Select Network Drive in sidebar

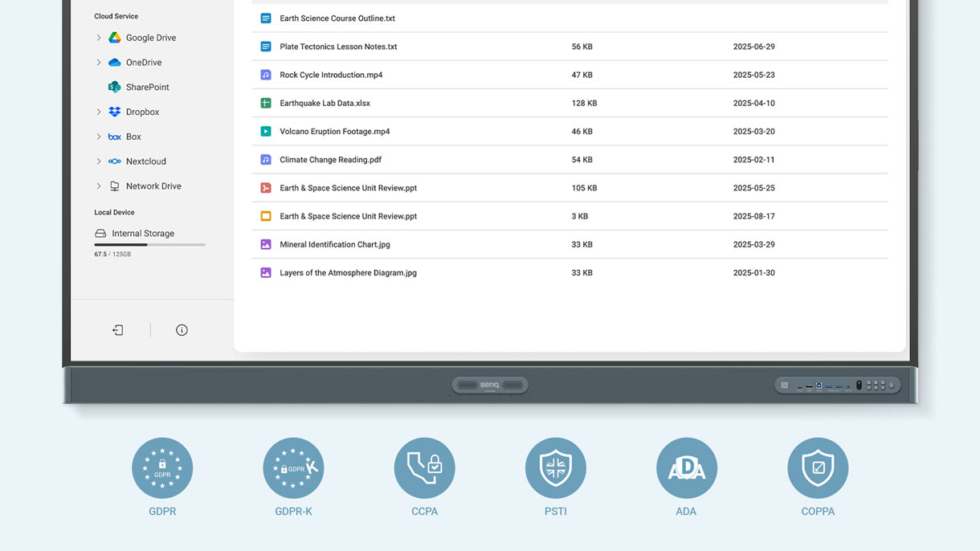coord(153,186)
